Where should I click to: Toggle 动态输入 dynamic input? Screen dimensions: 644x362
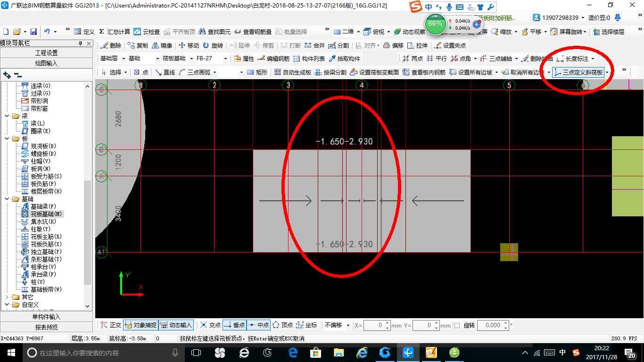pos(176,325)
